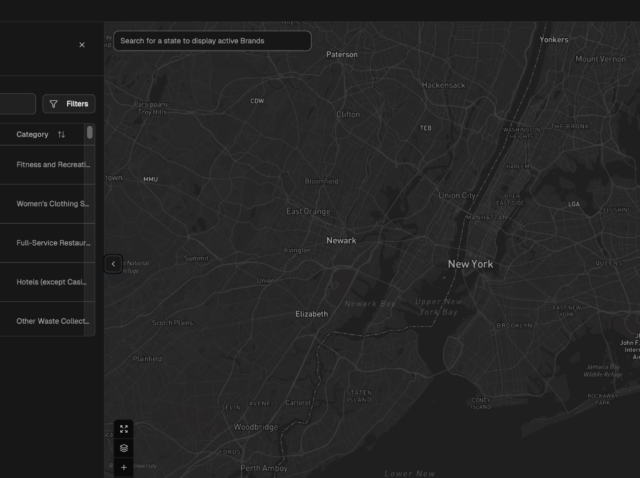
Task: Click the Woodbridge map label
Action: pos(256,427)
